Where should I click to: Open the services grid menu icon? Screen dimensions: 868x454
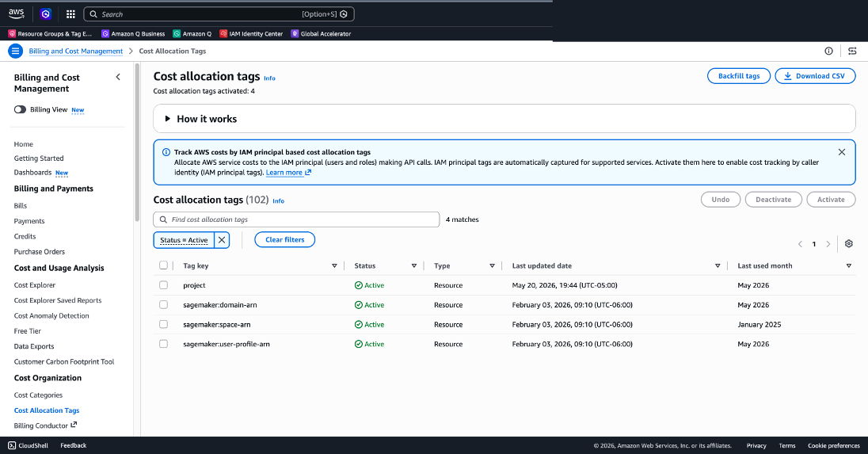(x=70, y=14)
